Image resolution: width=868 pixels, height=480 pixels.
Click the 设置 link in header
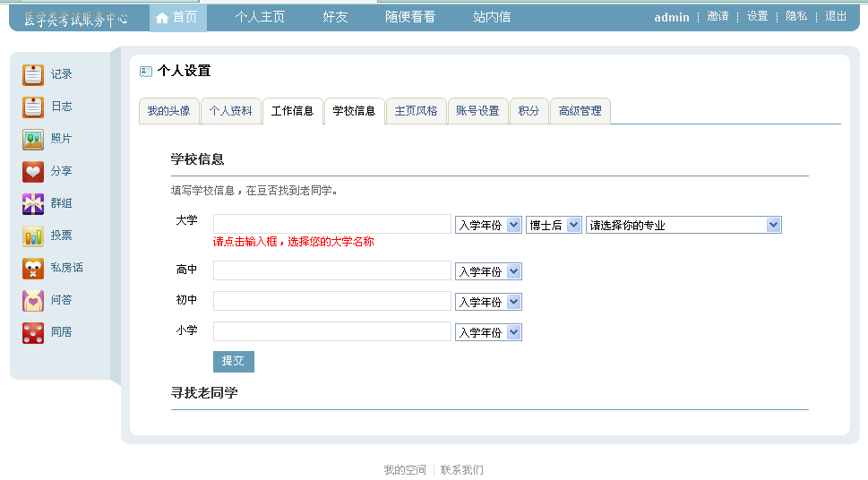point(757,17)
